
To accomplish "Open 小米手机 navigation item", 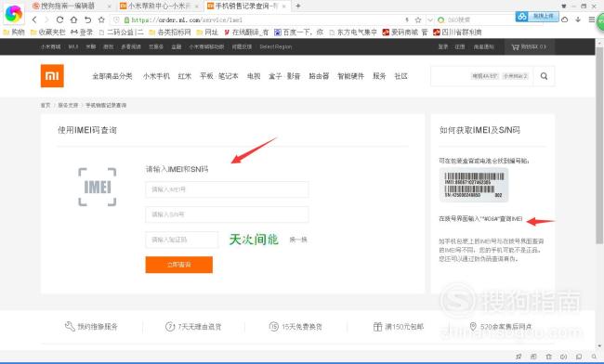I will [x=156, y=76].
